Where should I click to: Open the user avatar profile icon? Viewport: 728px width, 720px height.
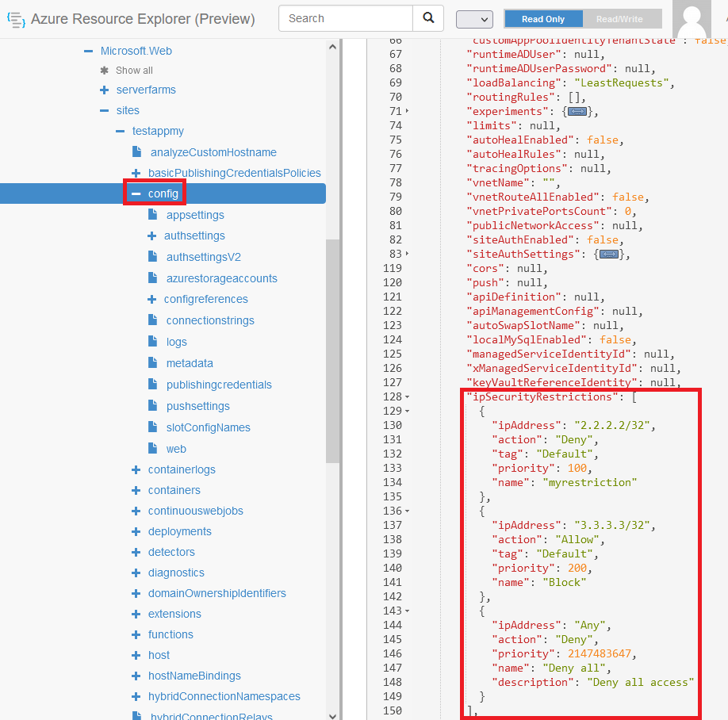coord(692,19)
